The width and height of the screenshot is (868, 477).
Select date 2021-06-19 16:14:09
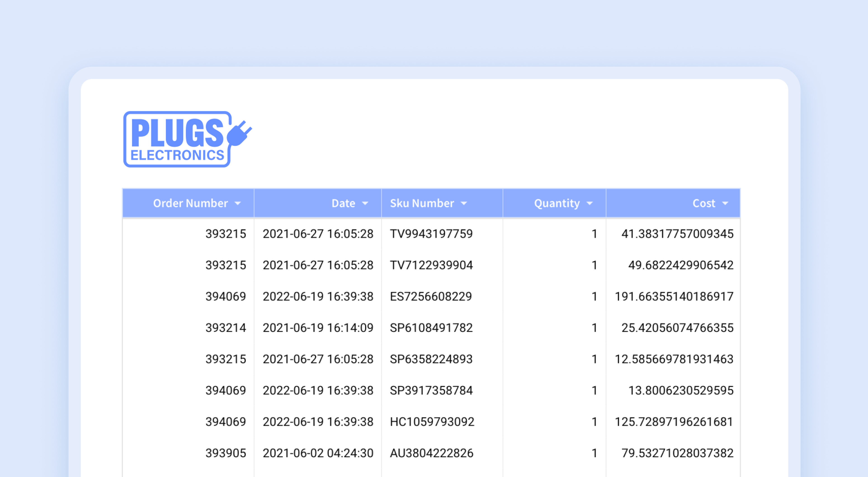pyautogui.click(x=318, y=327)
